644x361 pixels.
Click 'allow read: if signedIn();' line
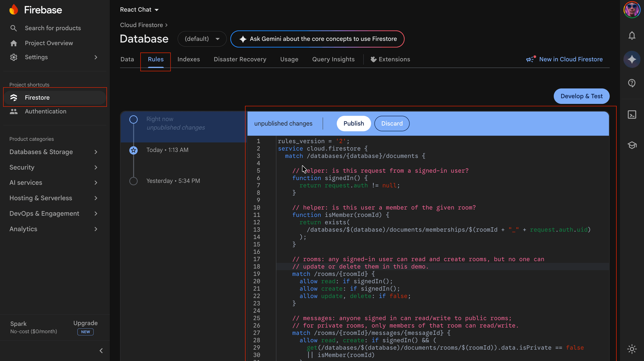[x=346, y=281]
